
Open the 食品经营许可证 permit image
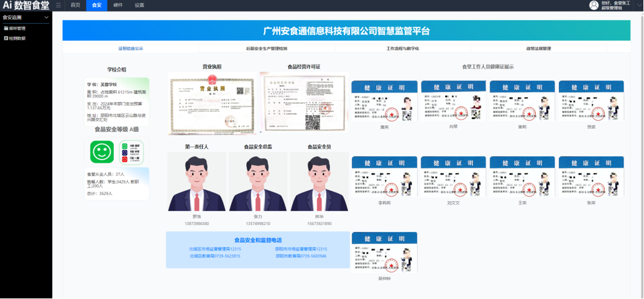pyautogui.click(x=303, y=102)
